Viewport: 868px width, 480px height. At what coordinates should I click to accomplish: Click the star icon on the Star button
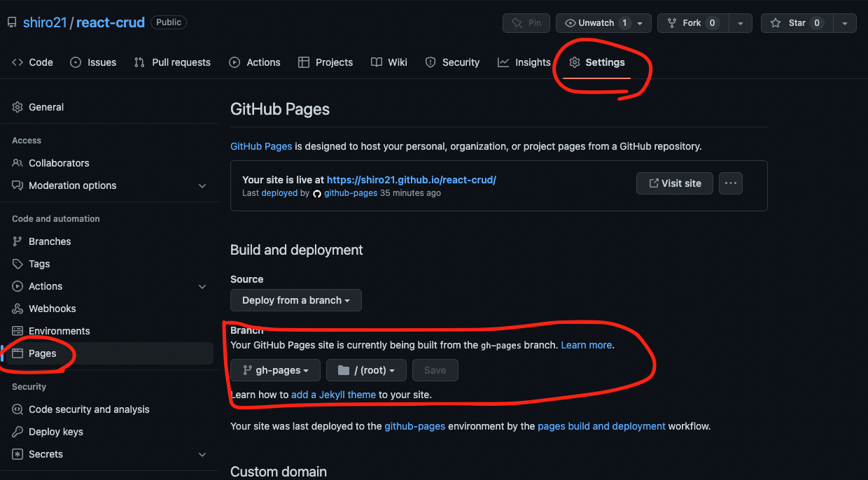click(x=776, y=23)
